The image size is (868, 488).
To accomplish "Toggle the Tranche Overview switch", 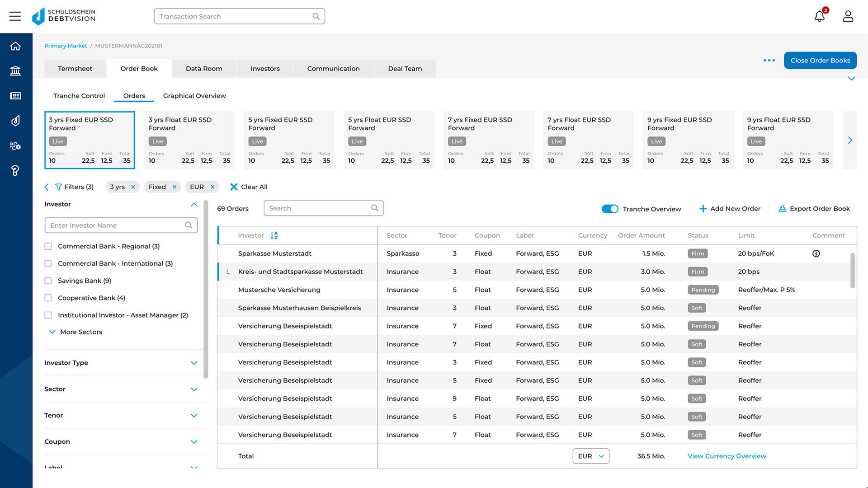I will pos(609,209).
